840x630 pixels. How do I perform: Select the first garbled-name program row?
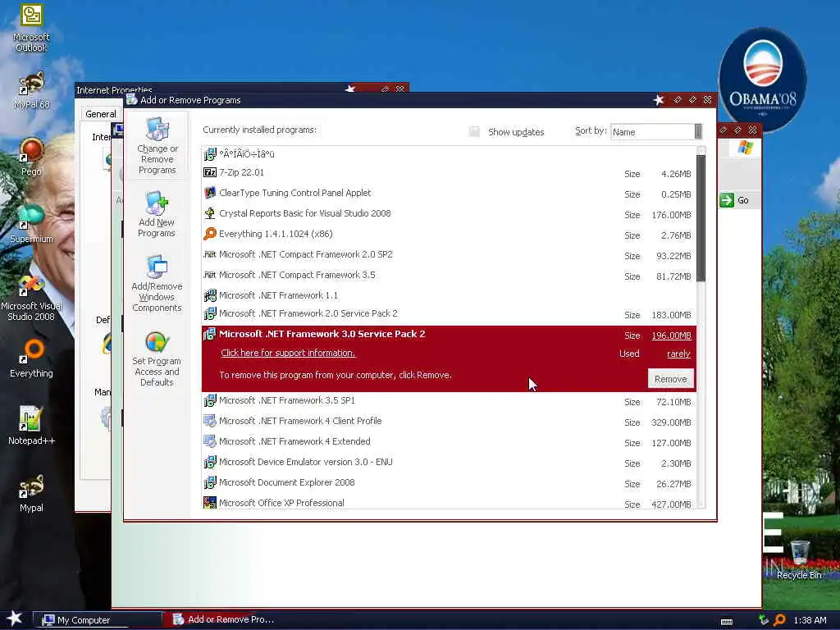tap(449, 154)
